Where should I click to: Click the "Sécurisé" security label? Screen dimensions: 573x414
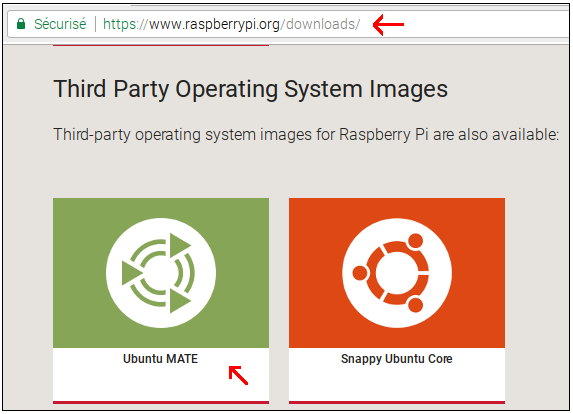click(60, 24)
